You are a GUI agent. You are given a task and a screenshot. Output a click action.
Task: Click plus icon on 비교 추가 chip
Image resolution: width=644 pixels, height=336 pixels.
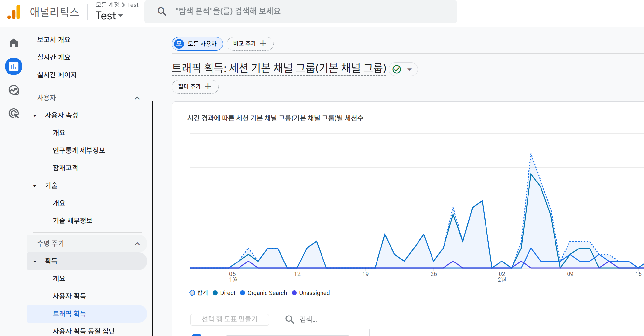point(263,43)
